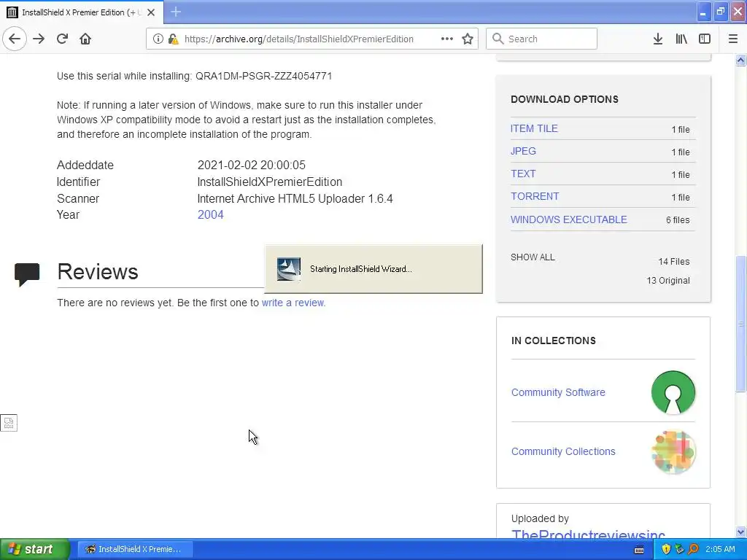747x560 pixels.
Task: Go back to the previous page
Action: point(15,39)
